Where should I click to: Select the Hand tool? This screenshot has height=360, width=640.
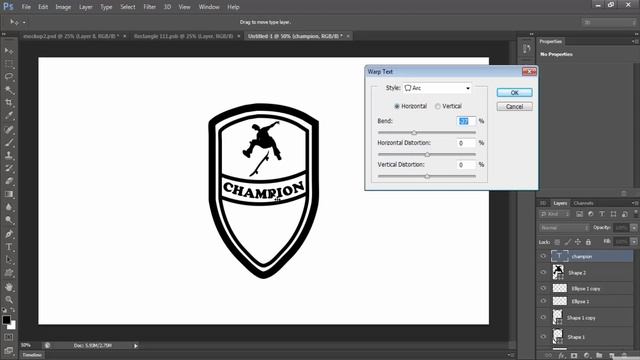tap(9, 287)
